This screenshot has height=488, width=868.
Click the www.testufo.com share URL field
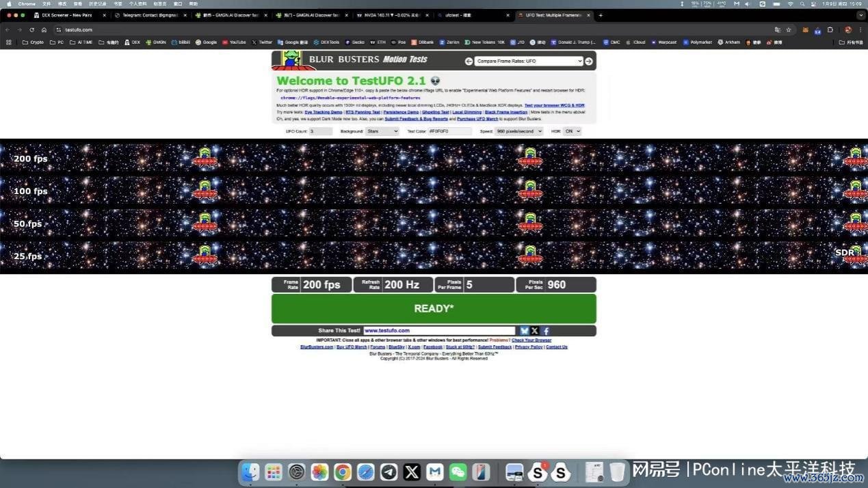(439, 331)
